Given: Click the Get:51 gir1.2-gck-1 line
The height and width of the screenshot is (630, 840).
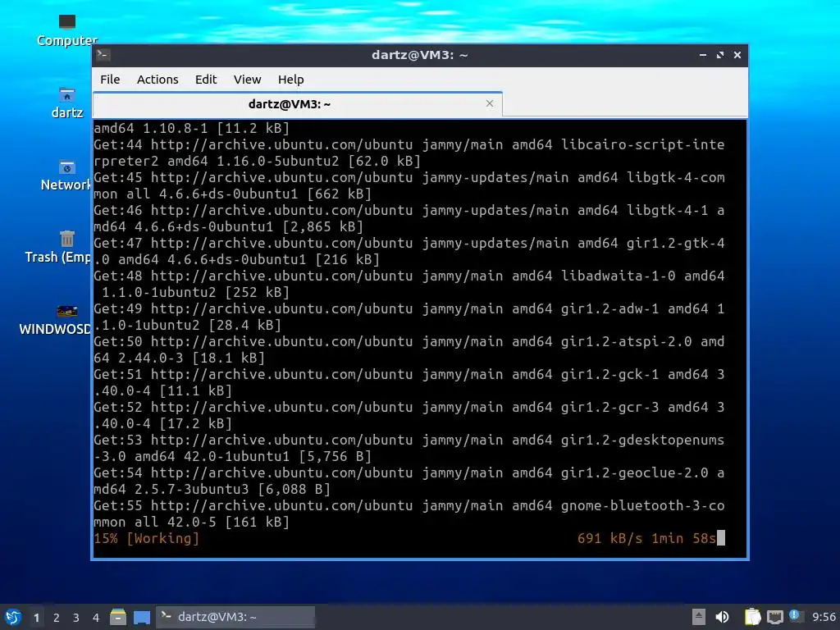Looking at the screenshot, I should point(409,382).
